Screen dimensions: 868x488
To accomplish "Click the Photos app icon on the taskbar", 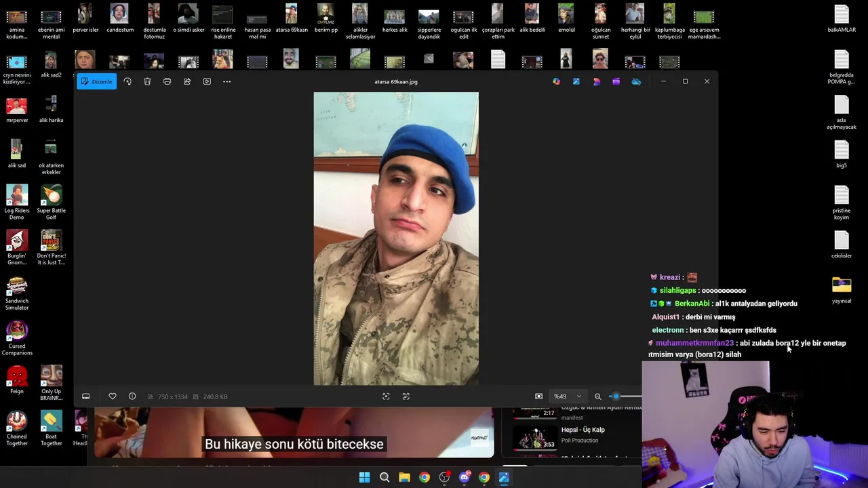I will pos(504,477).
